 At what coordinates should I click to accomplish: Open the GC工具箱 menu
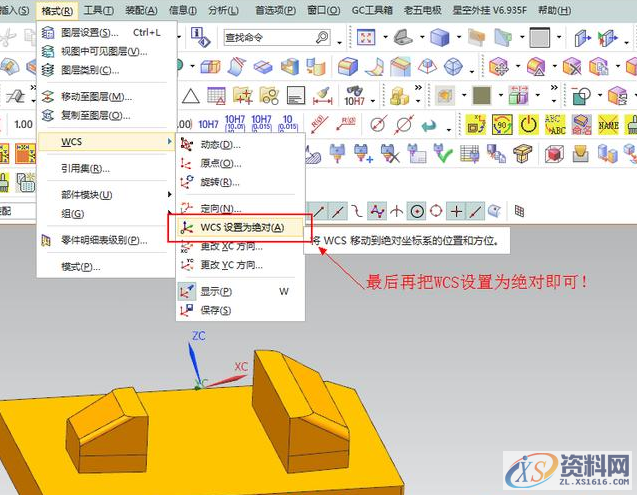(372, 11)
